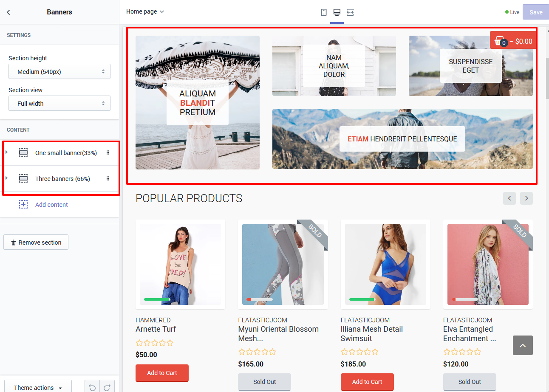Click Add content link
Screen dimensions: 549x392
51,205
